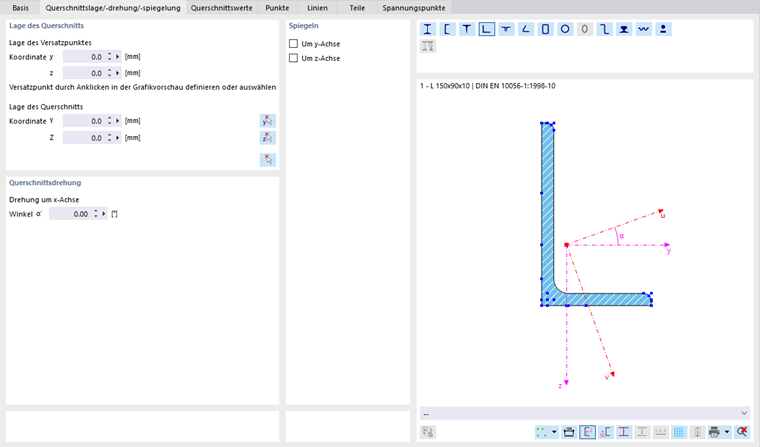Viewport: 760px width, 447px height.
Task: Click the grayed-out section library icon
Action: 428,431
